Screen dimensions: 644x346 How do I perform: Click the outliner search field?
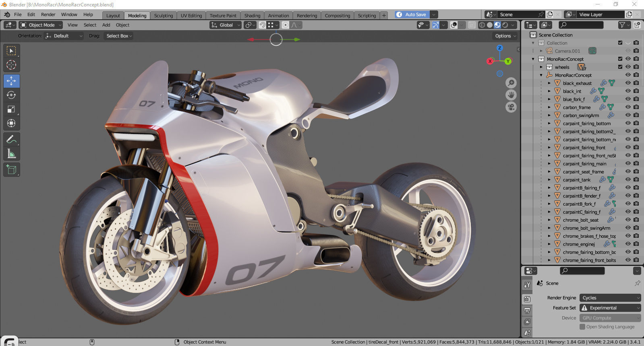[580, 25]
